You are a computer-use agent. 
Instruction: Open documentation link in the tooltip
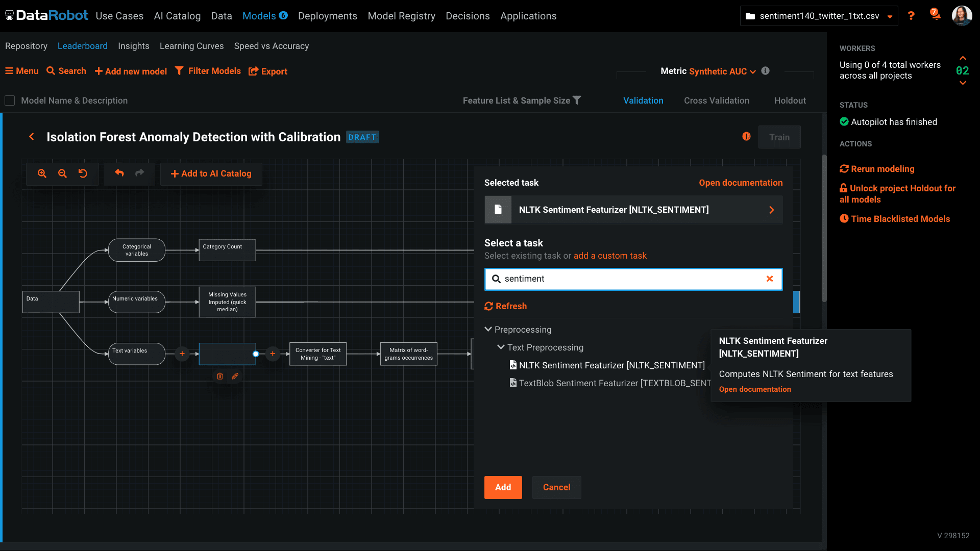click(755, 389)
